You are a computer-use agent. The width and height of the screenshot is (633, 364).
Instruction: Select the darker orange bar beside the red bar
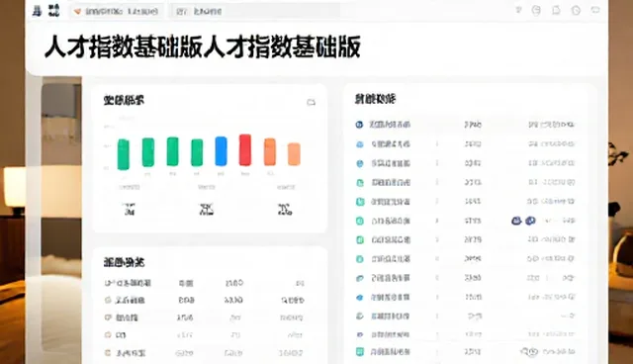coord(270,152)
